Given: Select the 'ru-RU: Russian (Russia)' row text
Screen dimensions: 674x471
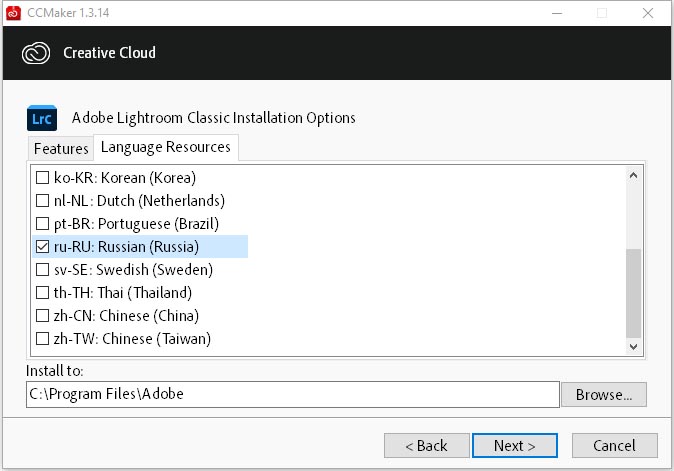Looking at the screenshot, I should pyautogui.click(x=126, y=247).
